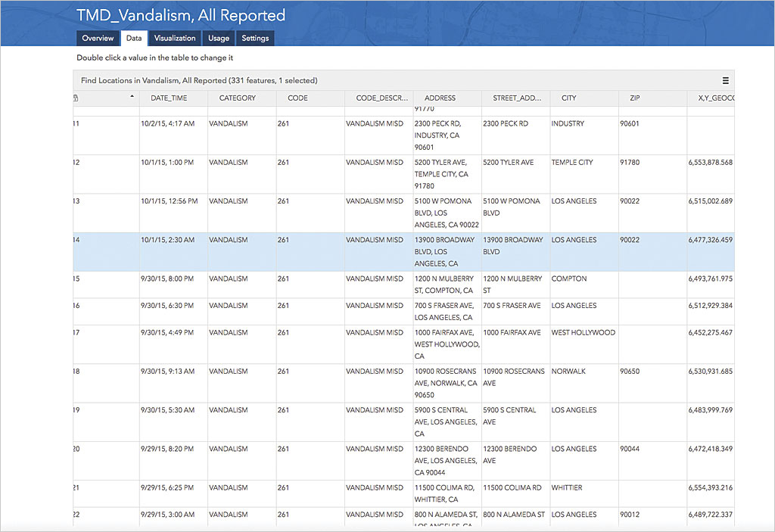
Task: Click the attachment icon in first column header
Action: coord(76,98)
